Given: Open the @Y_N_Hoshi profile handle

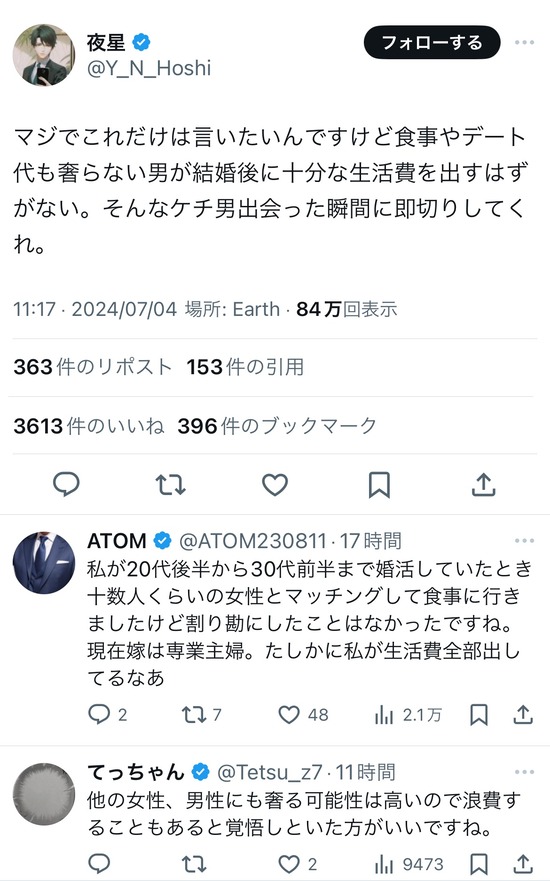Looking at the screenshot, I should [149, 68].
